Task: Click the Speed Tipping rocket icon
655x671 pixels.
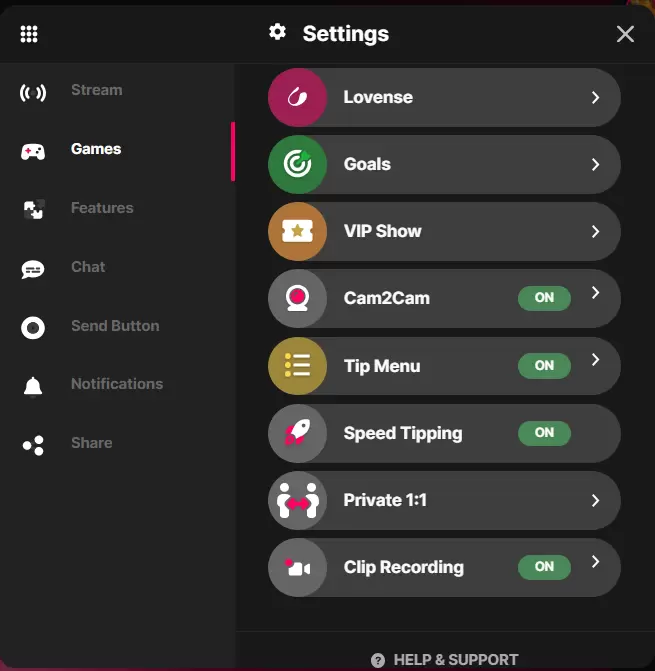Action: pos(297,433)
